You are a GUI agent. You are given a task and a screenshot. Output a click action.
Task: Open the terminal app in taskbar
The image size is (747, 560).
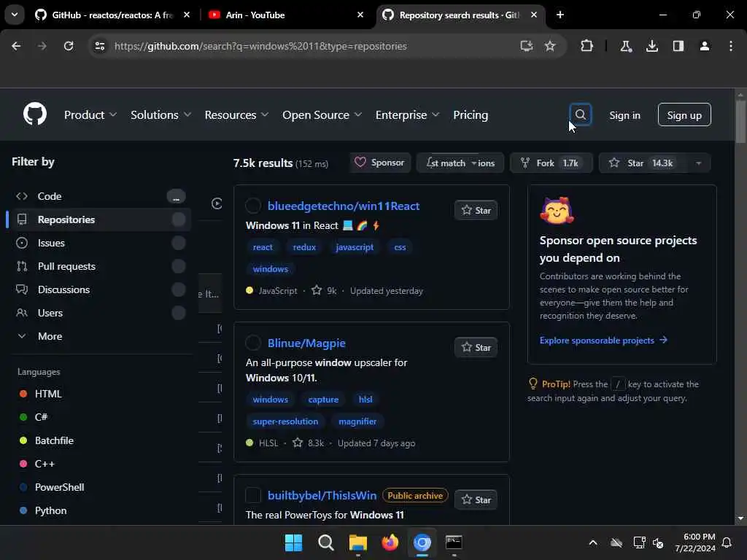[x=454, y=542]
